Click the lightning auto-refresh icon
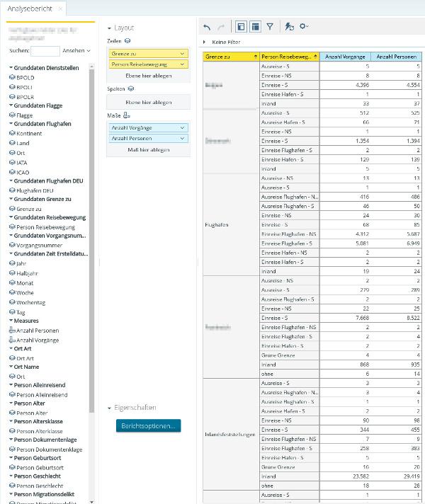Image resolution: width=425 pixels, height=504 pixels. pyautogui.click(x=289, y=26)
